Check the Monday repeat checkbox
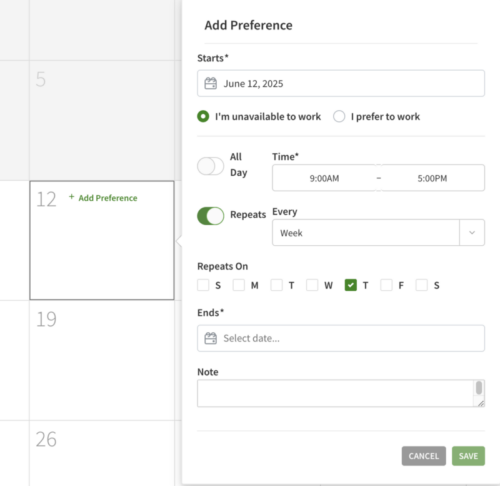Viewport: 500px width, 486px height. click(239, 285)
